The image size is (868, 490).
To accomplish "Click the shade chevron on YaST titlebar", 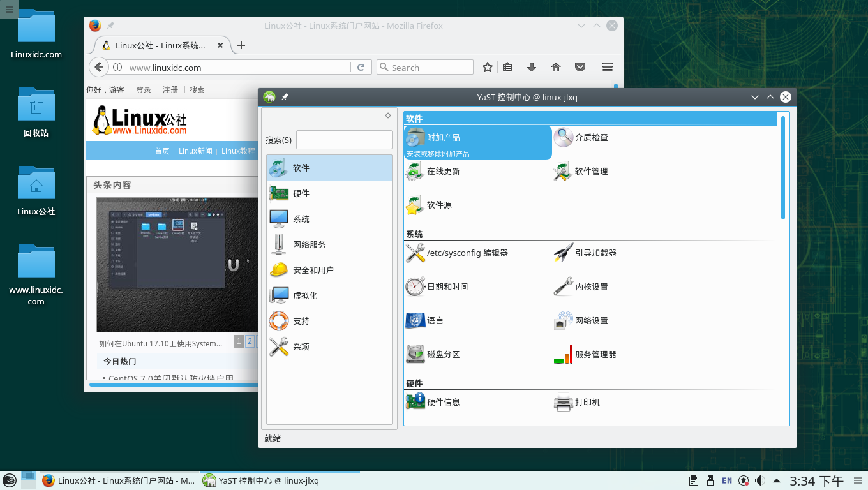I will [755, 97].
